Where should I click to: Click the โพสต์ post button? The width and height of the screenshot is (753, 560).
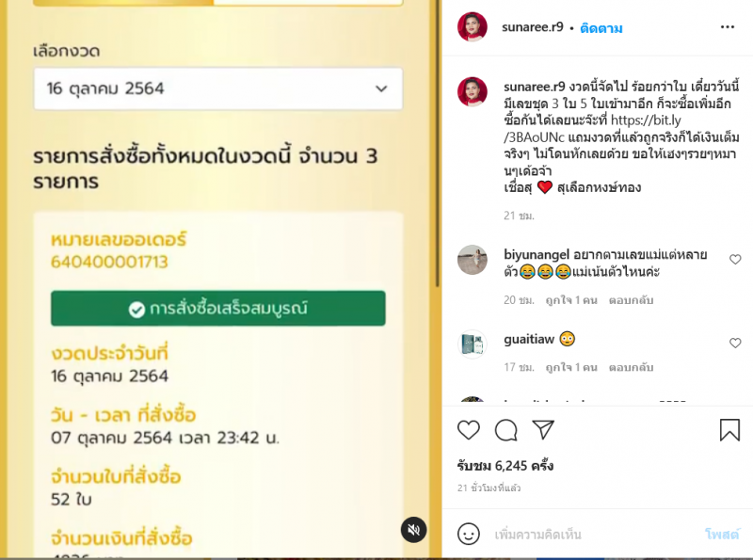[x=722, y=534]
